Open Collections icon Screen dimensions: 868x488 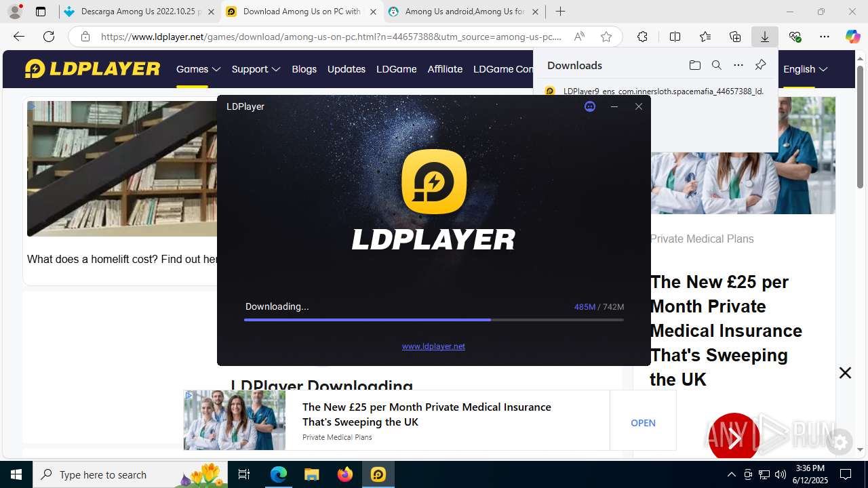pos(735,37)
